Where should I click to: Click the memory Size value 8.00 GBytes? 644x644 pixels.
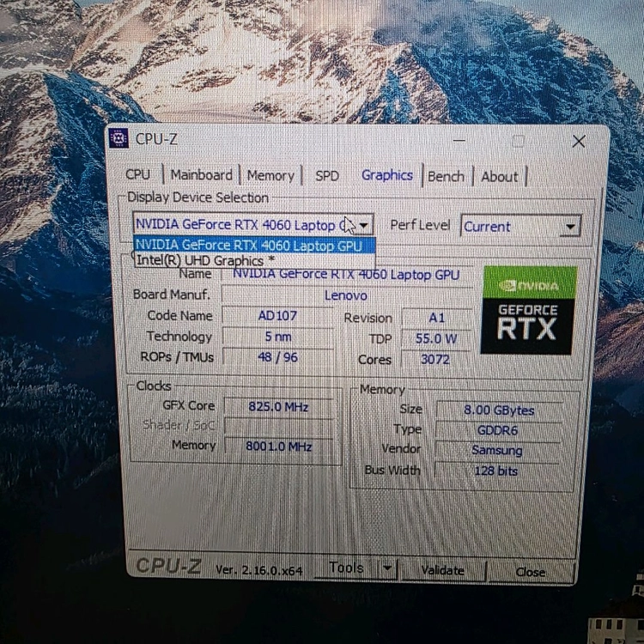coord(499,410)
